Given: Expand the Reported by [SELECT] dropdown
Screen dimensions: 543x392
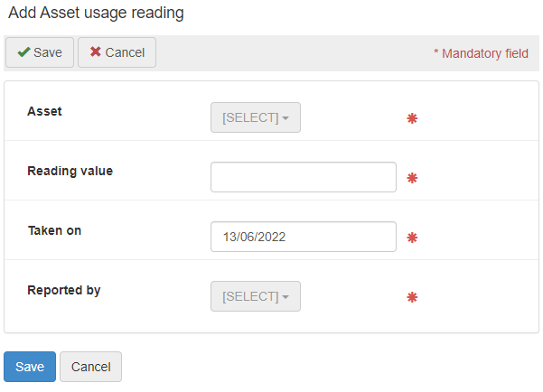Looking at the screenshot, I should pyautogui.click(x=255, y=296).
